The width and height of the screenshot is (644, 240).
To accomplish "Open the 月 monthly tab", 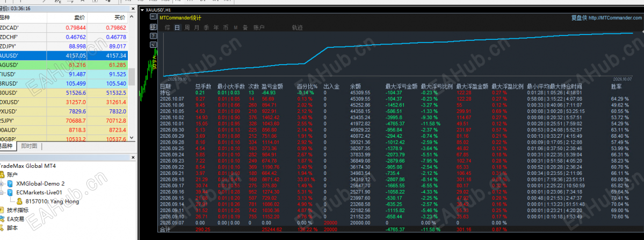I will click(197, 27).
